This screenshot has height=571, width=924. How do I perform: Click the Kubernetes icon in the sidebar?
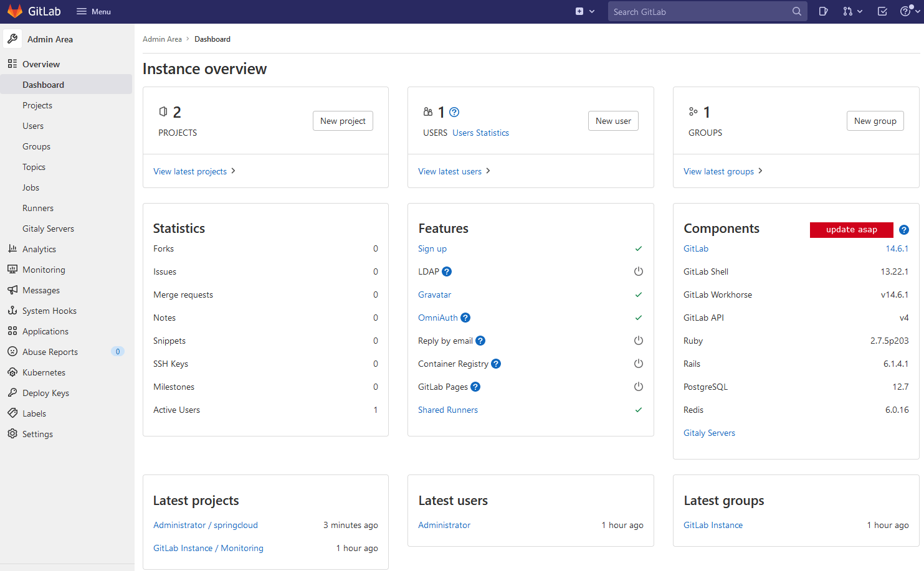point(12,372)
